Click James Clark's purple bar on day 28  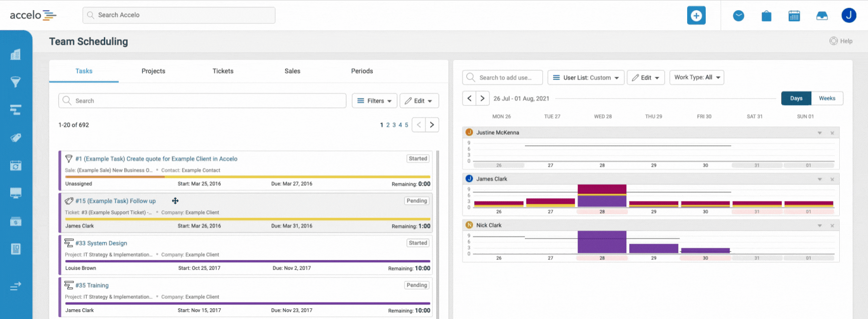pos(601,201)
